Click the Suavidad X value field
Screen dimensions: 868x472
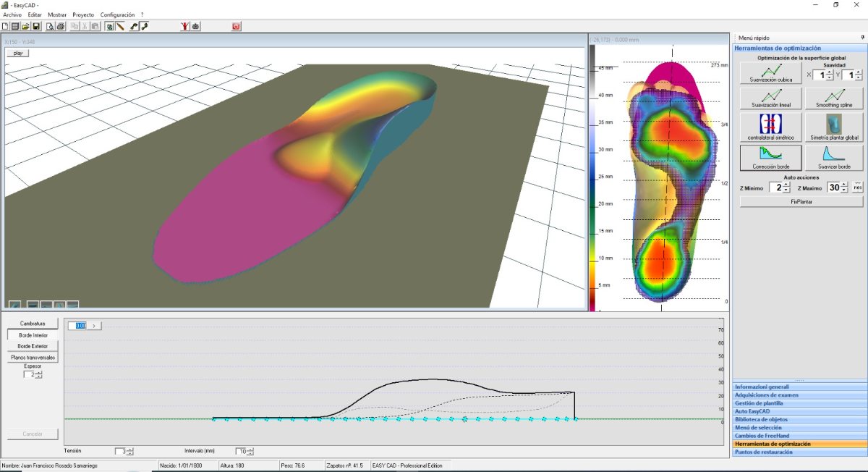[x=820, y=75]
